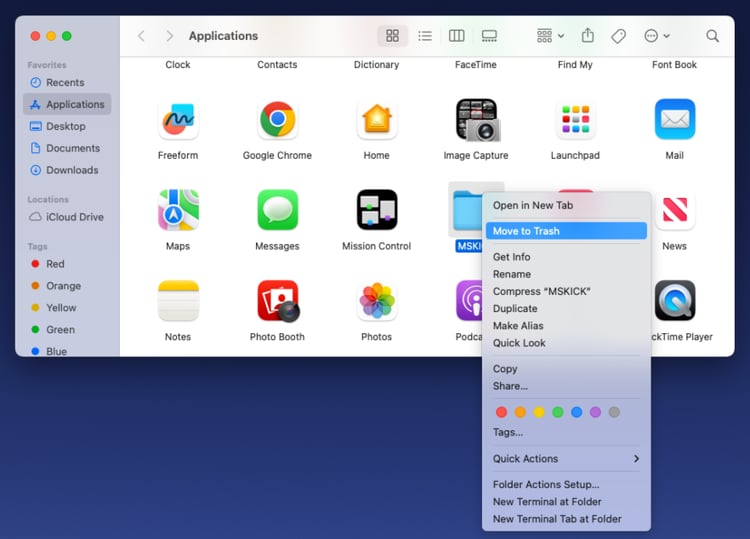
Task: Select Applications in the sidebar
Action: 67,104
